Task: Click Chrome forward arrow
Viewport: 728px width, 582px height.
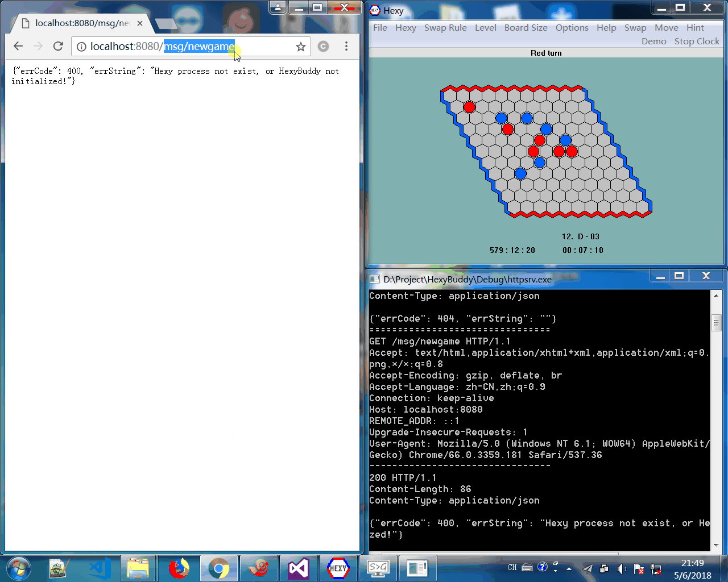Action: click(x=38, y=46)
